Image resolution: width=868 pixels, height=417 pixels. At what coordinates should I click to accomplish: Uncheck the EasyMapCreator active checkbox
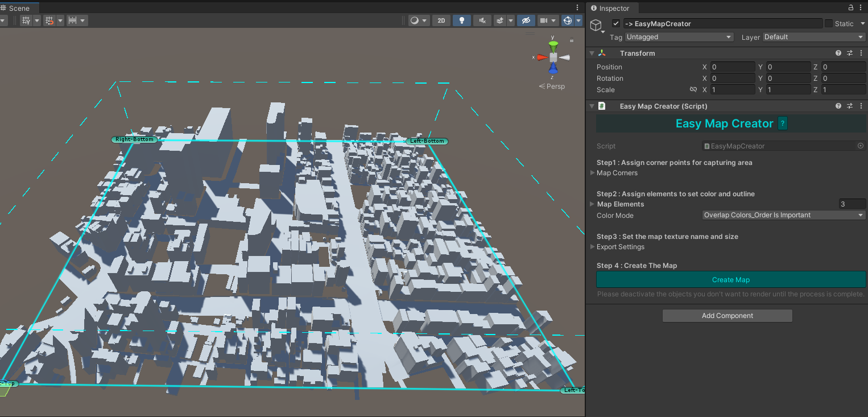[615, 24]
